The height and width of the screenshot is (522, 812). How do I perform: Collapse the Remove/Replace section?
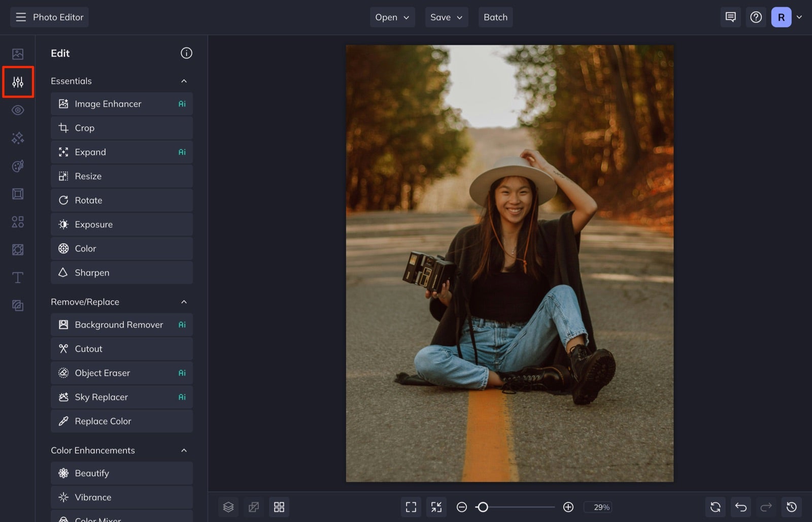[x=184, y=301]
